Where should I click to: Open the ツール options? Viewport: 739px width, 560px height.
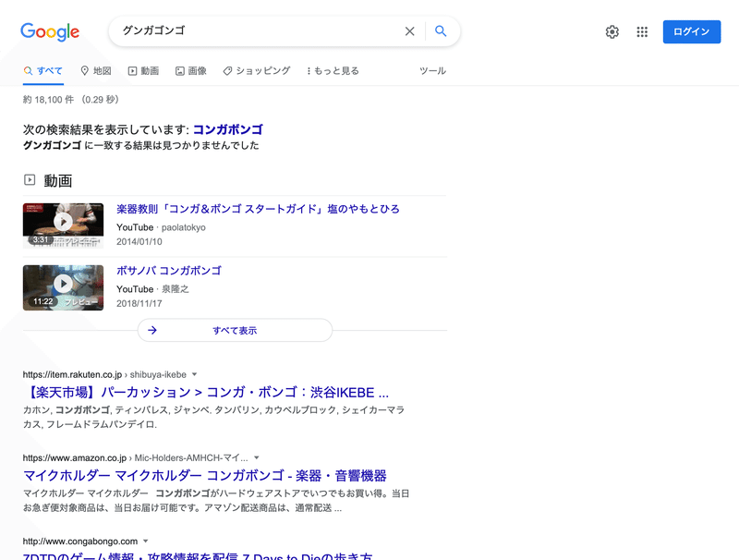click(x=432, y=71)
